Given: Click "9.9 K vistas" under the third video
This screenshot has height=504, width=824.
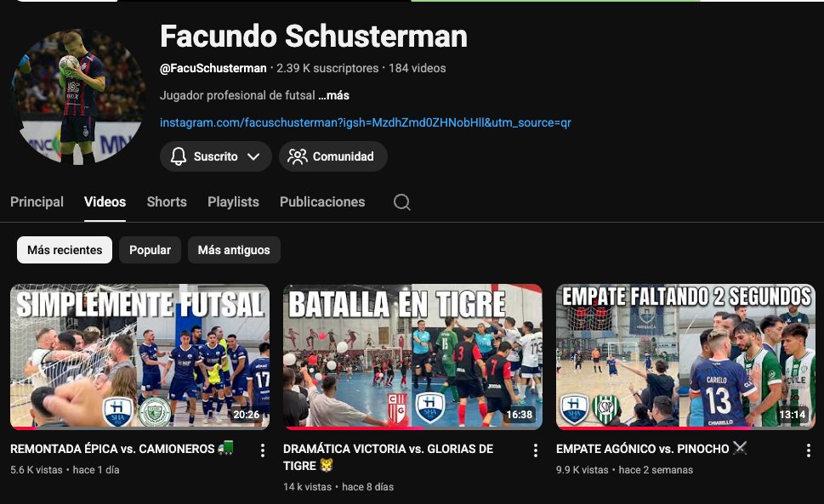Looking at the screenshot, I should 582,470.
